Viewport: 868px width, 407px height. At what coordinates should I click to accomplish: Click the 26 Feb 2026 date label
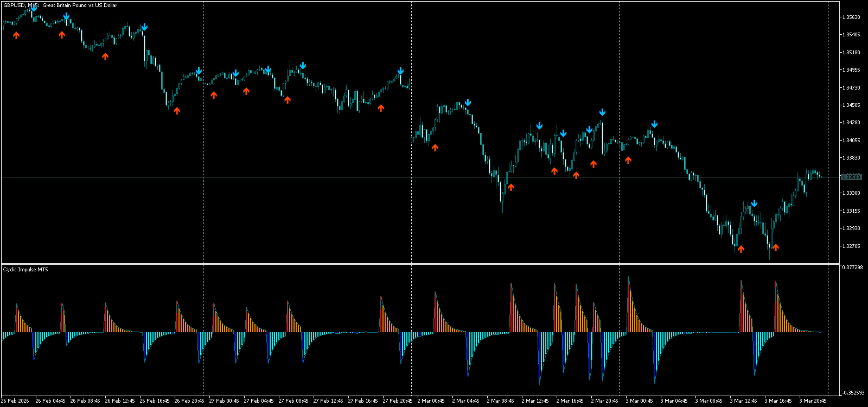click(15, 401)
